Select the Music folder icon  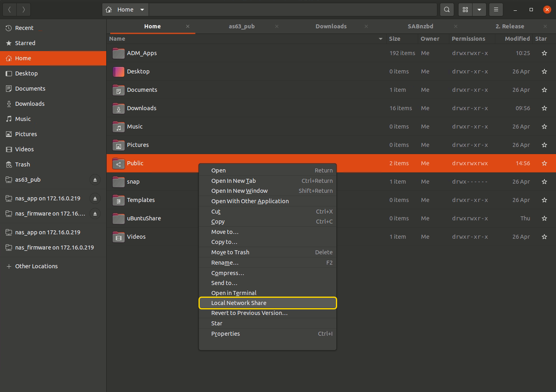pos(118,127)
